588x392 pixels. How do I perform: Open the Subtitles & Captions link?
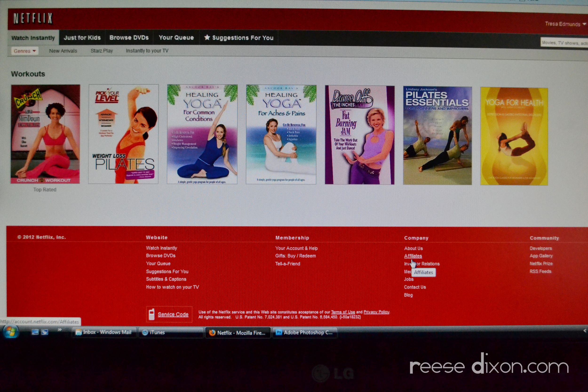pyautogui.click(x=166, y=279)
